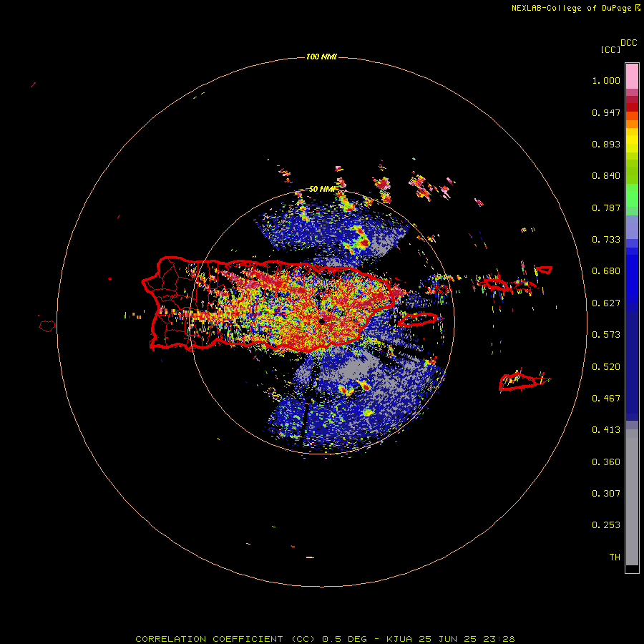Click the small island outline far west

(x=47, y=326)
